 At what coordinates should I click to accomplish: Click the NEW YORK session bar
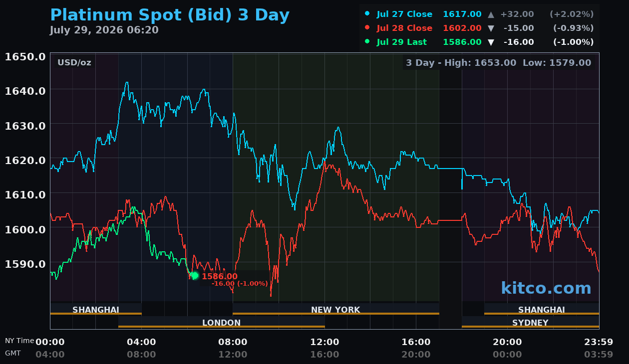[x=335, y=310]
